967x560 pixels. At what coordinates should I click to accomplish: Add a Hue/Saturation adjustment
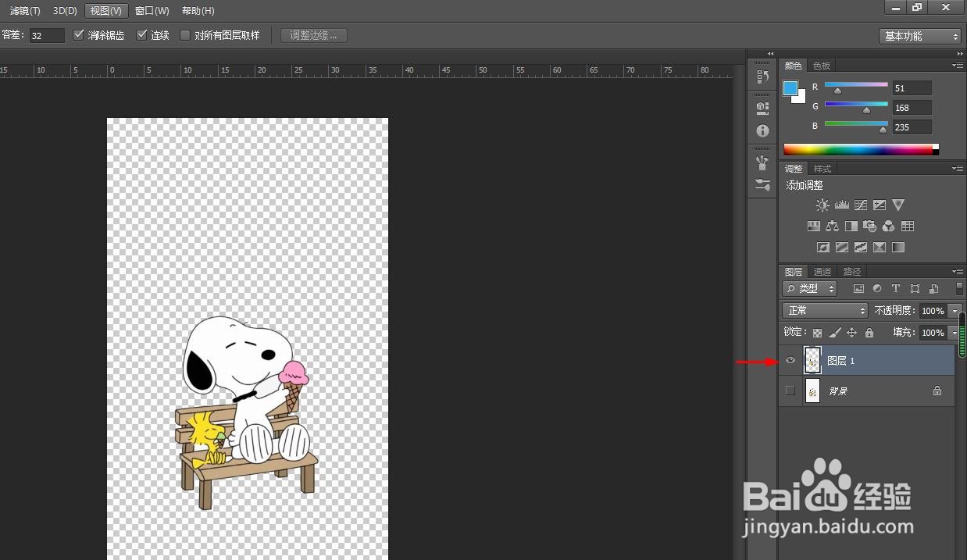813,226
